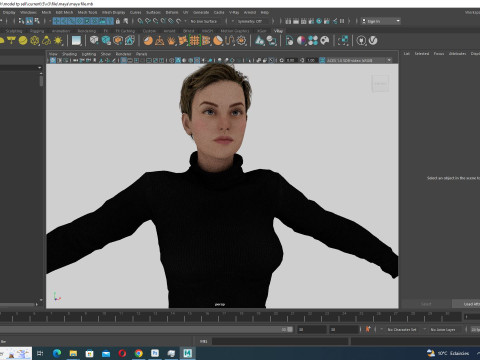The width and height of the screenshot is (480, 360).
Task: Click the orange hexagon V-Ray shelf icon
Action: (118, 41)
